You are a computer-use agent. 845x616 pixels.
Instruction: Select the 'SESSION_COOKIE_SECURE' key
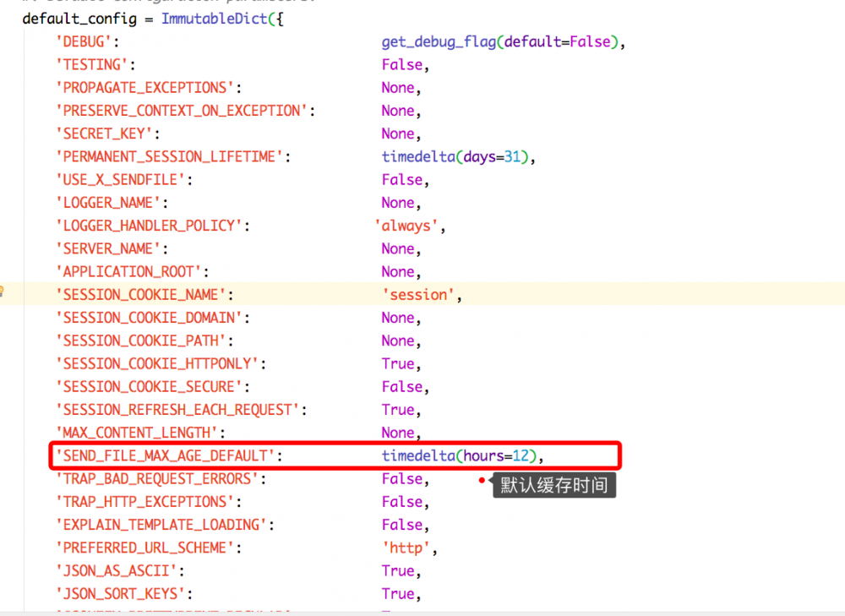point(150,387)
